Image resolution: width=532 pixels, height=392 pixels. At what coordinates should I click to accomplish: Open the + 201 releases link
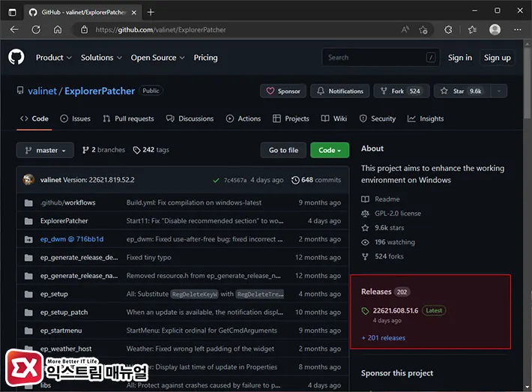point(383,338)
